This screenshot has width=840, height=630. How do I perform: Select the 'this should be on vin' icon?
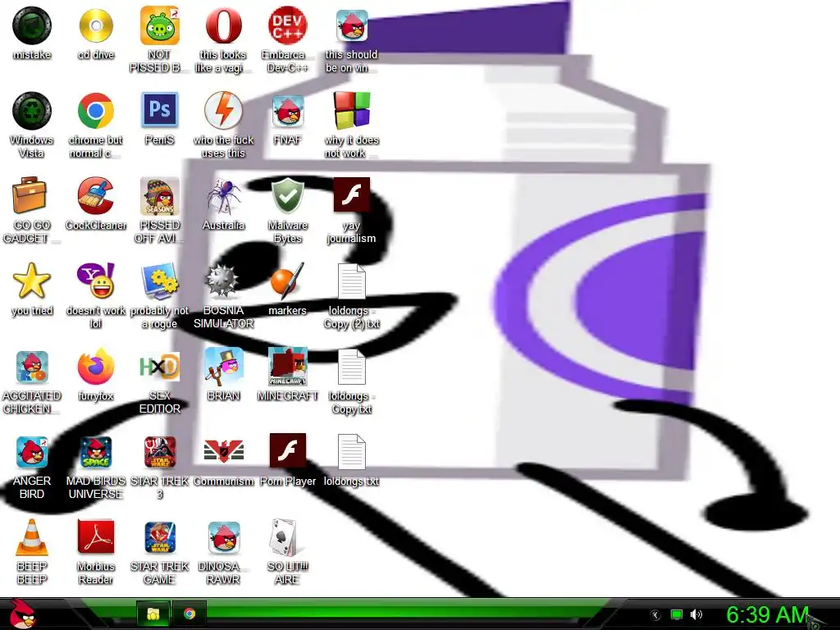352,25
